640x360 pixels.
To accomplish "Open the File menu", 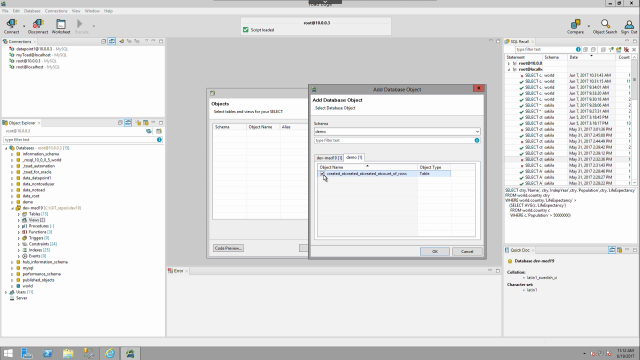I will tap(5, 11).
